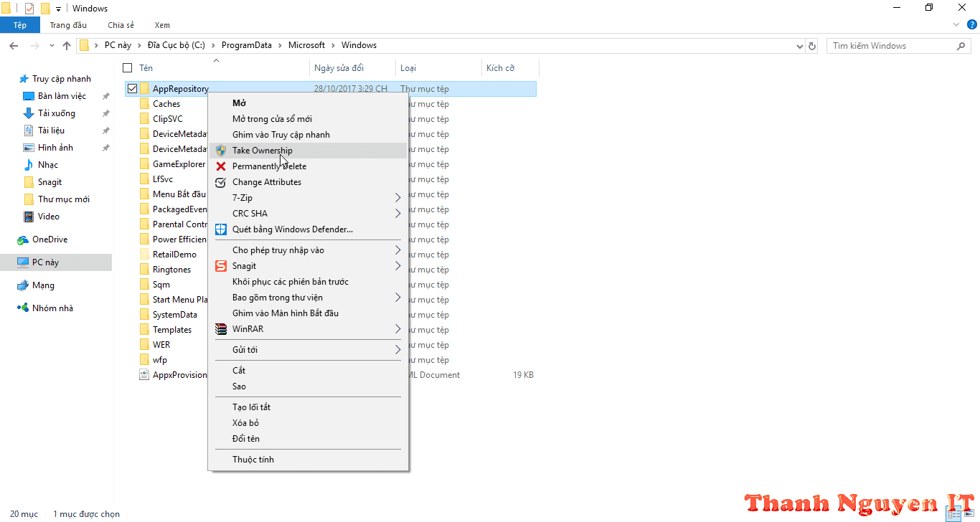Open Thư mục mới in navigation pane

[x=64, y=199]
